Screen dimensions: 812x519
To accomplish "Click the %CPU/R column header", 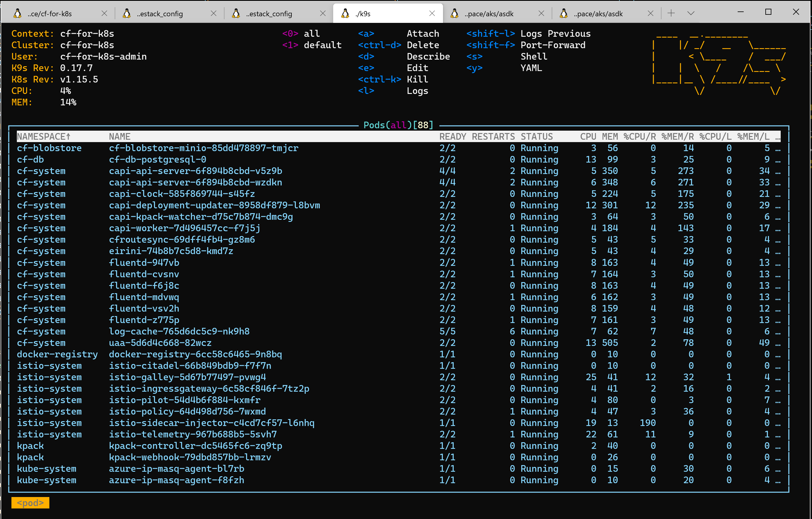I will 640,137.
